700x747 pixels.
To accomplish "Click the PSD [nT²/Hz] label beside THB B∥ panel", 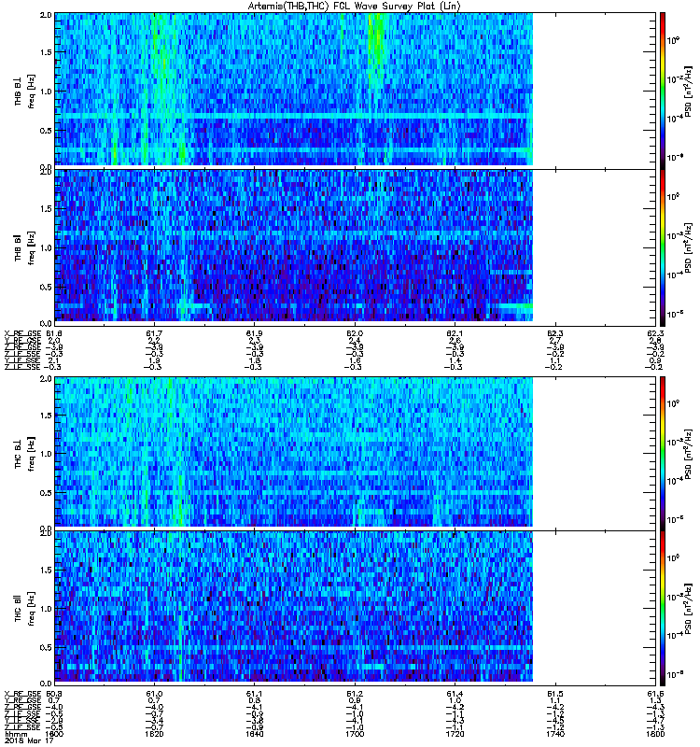I will point(689,247).
